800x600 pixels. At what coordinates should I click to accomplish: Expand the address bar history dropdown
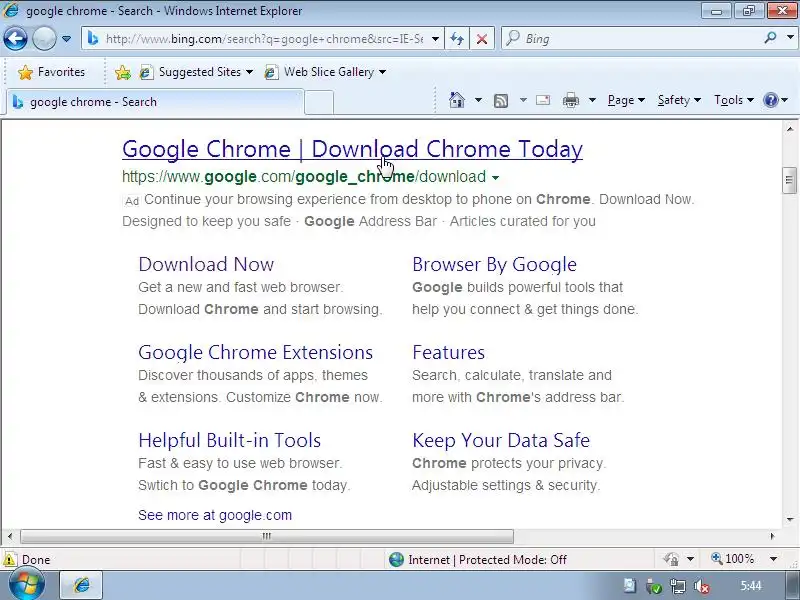[x=435, y=39]
